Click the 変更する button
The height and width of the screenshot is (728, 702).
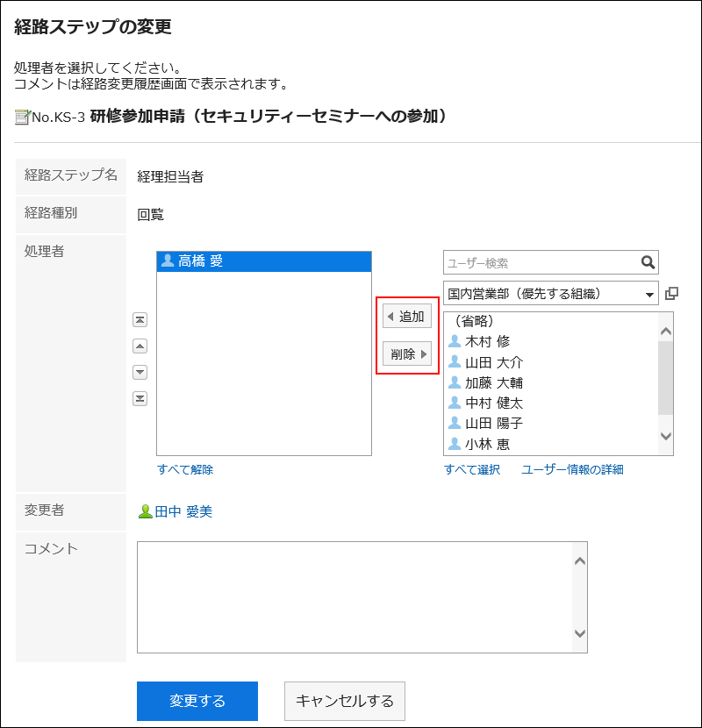coord(197,701)
